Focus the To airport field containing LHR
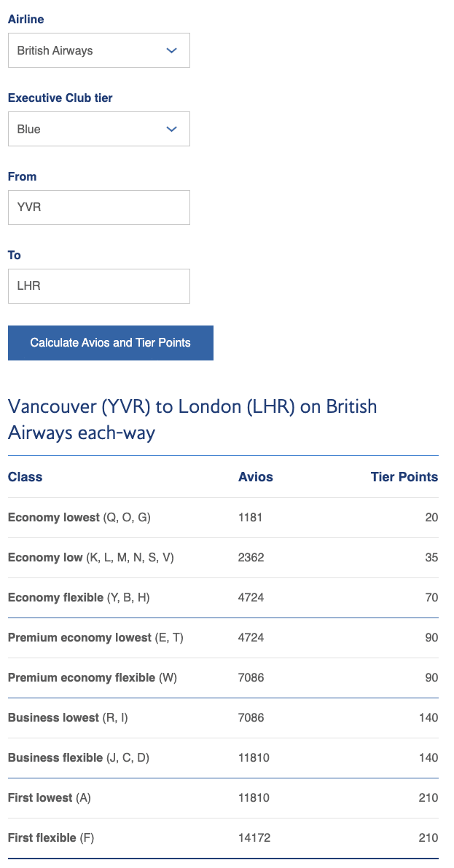Screen dimensions: 454x868 98,286
